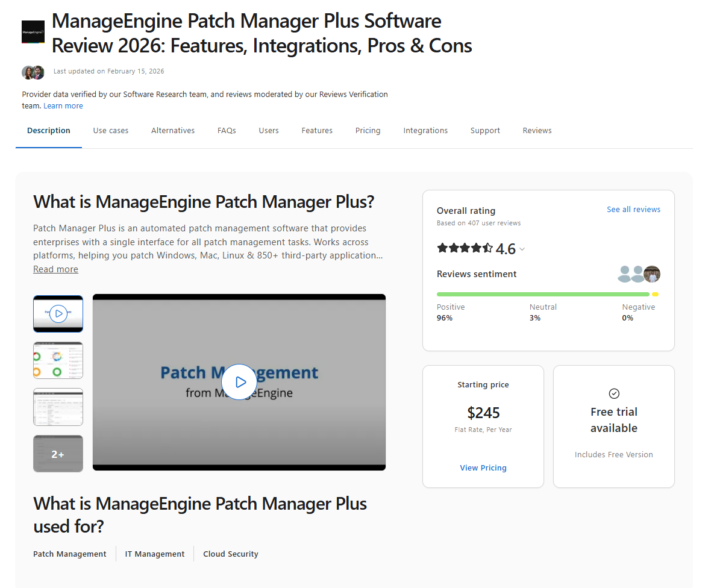Viewport: 711px width, 588px height.
Task: Expand the 4.6 rating breakdown chevron
Action: (x=522, y=249)
